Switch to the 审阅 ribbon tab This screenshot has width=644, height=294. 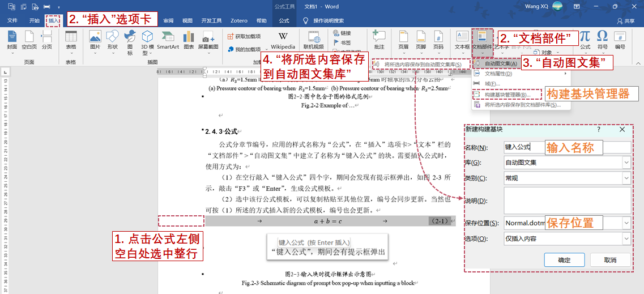168,20
